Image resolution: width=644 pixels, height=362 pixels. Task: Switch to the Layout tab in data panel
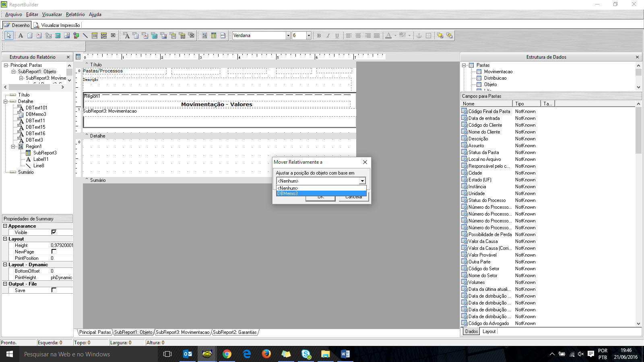(x=489, y=331)
